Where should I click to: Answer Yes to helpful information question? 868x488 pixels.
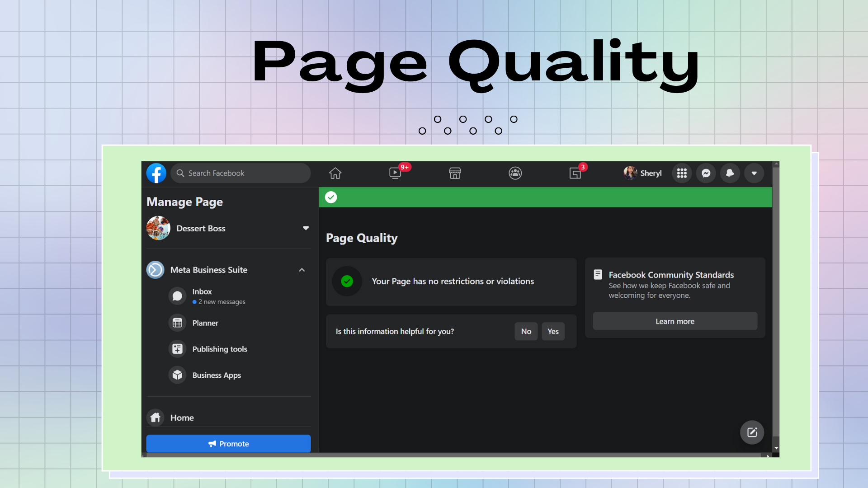(553, 331)
